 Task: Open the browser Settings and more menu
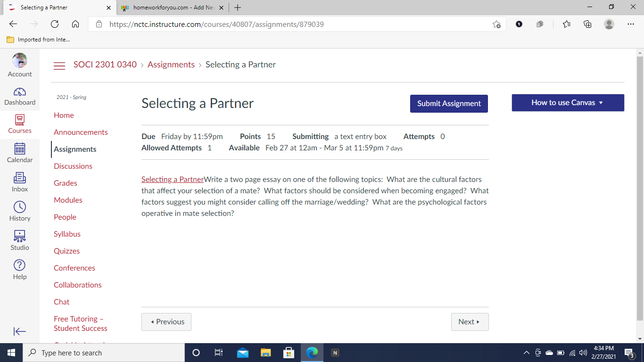pos(631,24)
